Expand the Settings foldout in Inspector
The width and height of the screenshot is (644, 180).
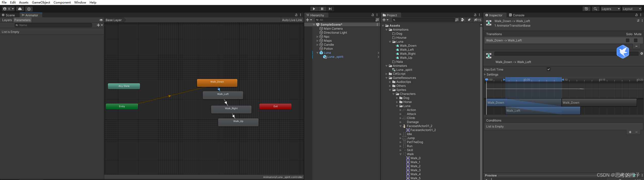click(485, 75)
